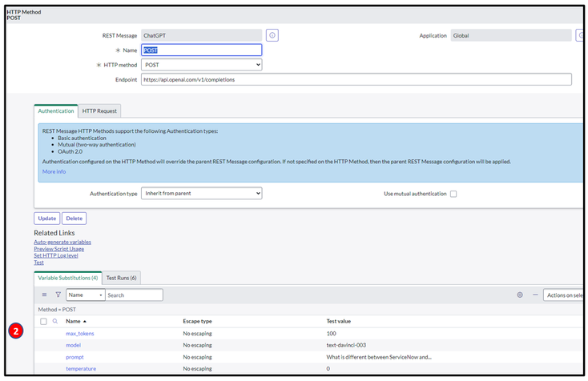Open the Variable Substitutions (4) tab

click(68, 278)
